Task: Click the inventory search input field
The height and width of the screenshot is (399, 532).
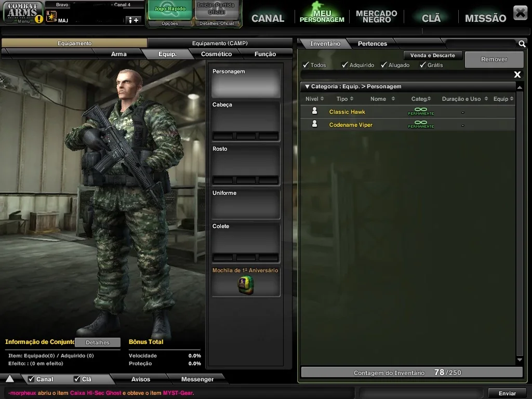Action: (481, 44)
